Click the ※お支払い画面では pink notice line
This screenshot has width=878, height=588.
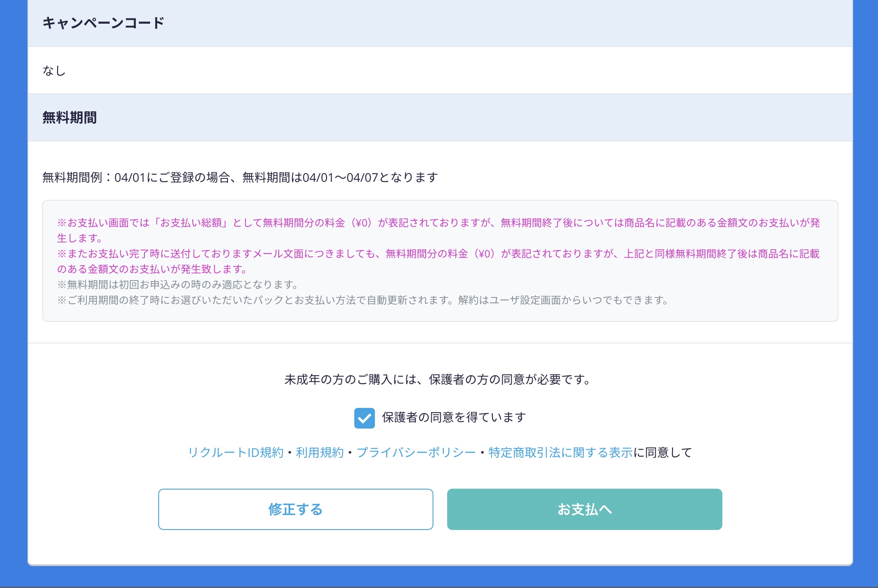point(438,230)
